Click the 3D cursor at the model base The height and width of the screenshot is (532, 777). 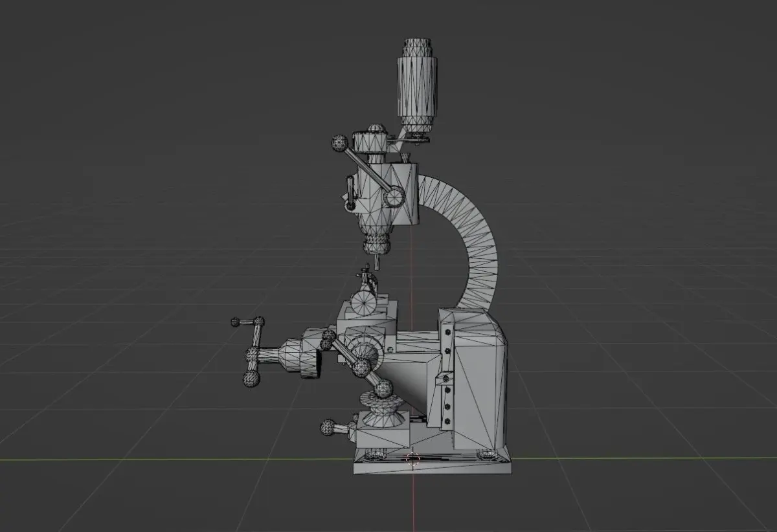click(x=413, y=459)
